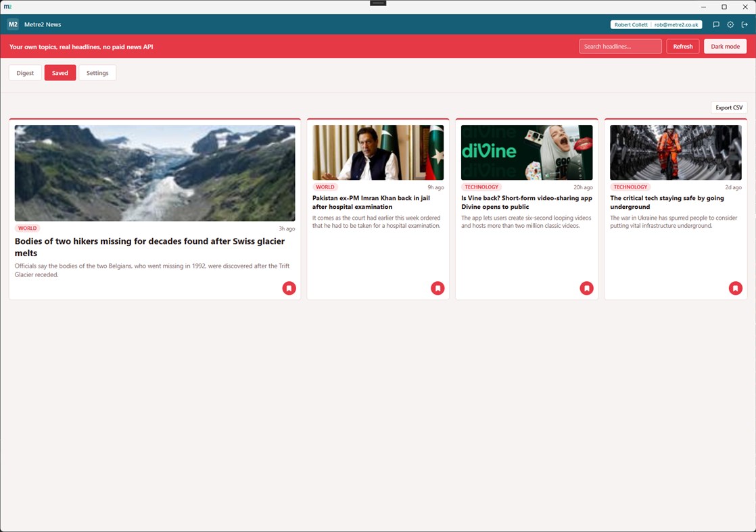Open the underground tunnel worker thumbnail
The image size is (756, 532).
click(x=676, y=152)
